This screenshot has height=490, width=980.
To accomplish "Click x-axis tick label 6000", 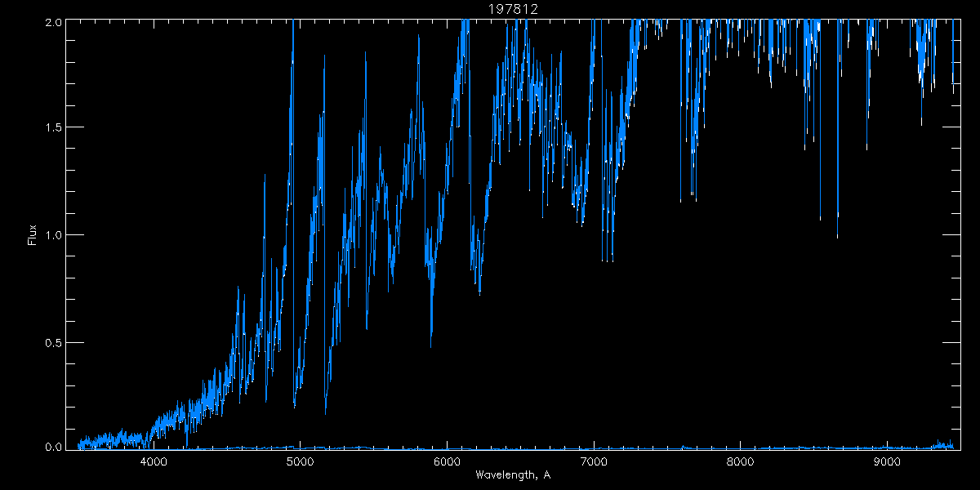I will (447, 462).
